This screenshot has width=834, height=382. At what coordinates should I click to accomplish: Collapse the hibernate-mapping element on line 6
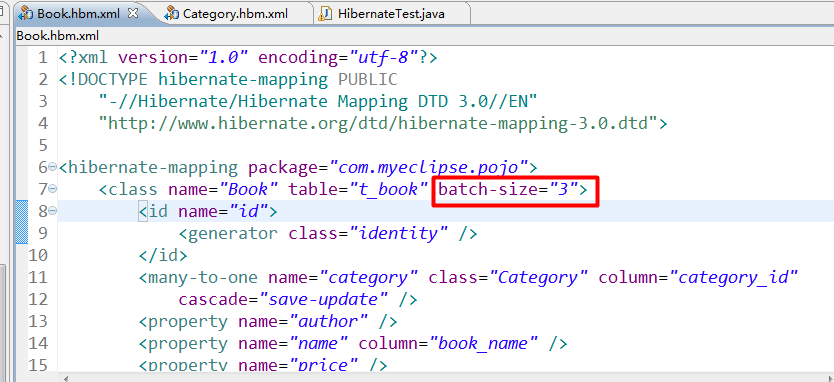[x=53, y=167]
